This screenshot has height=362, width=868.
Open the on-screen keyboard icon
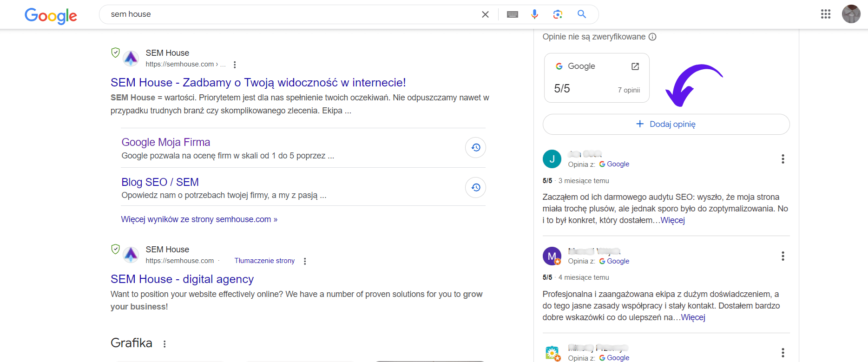coord(513,14)
